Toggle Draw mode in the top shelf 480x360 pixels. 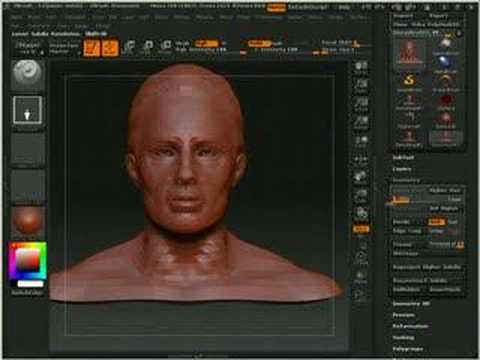pos(110,48)
